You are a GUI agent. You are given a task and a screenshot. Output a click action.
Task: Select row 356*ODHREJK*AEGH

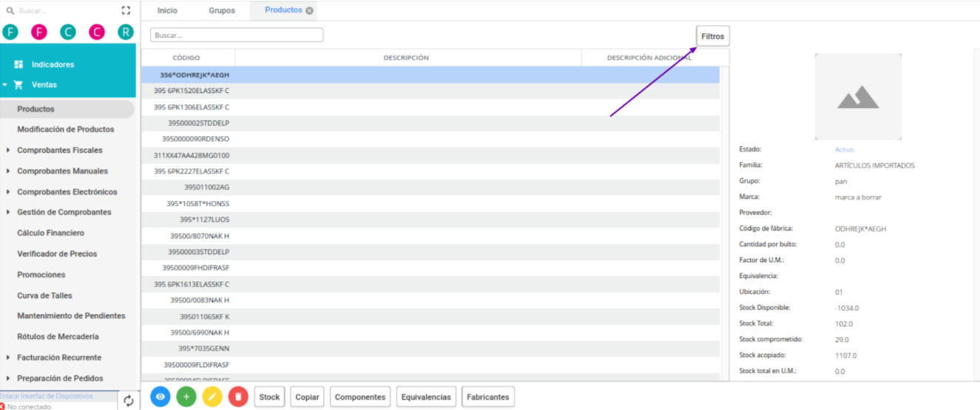point(430,75)
